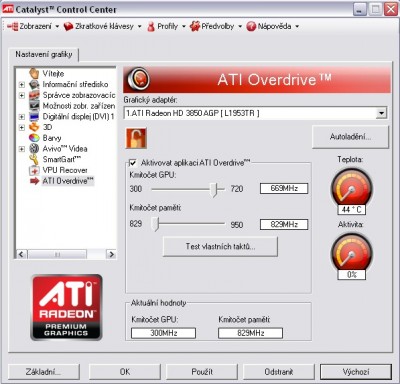Click the Informační středisko icon
Viewport: 400px width, 384px height.
pos(34,84)
